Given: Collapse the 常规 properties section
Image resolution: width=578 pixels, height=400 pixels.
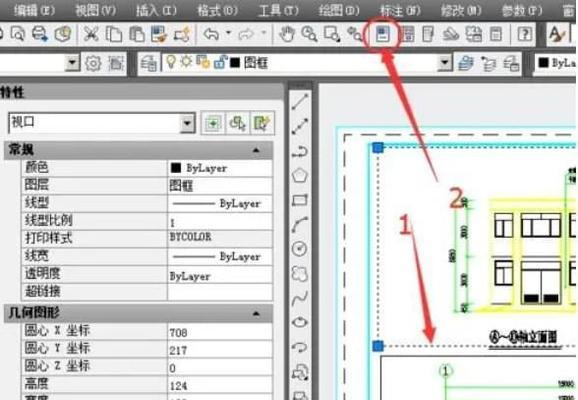Looking at the screenshot, I should coord(256,150).
